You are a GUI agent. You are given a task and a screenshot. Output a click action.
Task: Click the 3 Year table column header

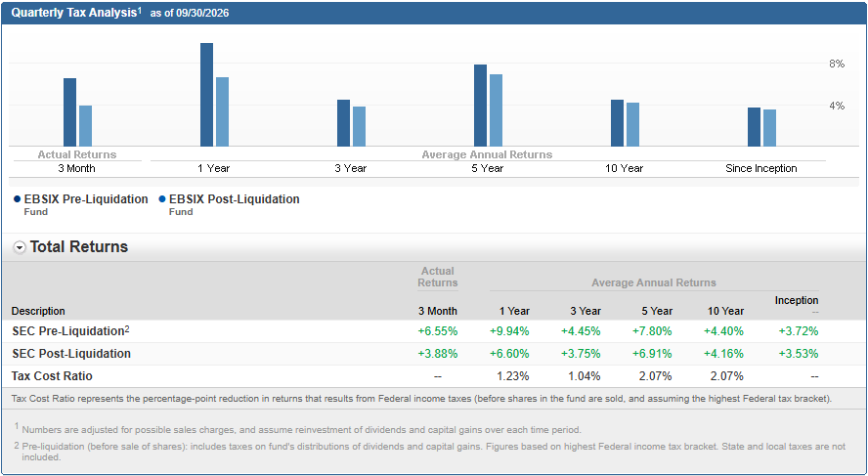pyautogui.click(x=586, y=311)
